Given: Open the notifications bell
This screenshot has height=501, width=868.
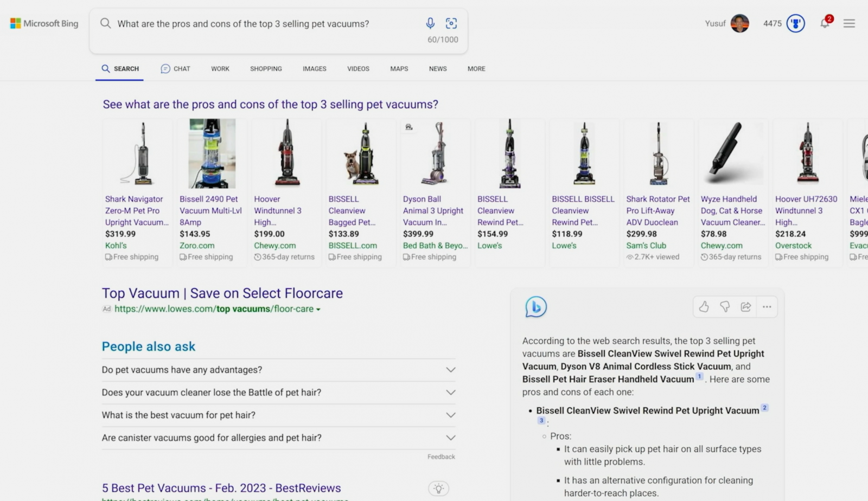Looking at the screenshot, I should point(824,23).
